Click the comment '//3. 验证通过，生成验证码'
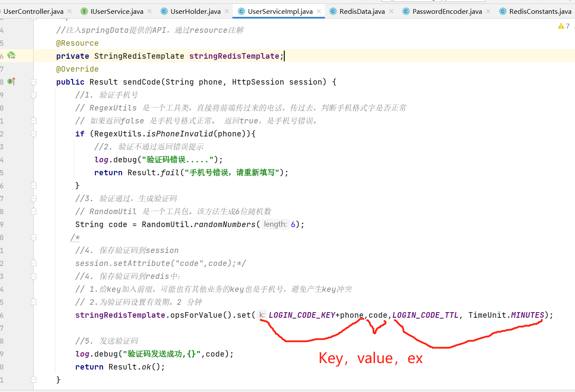 (x=126, y=199)
